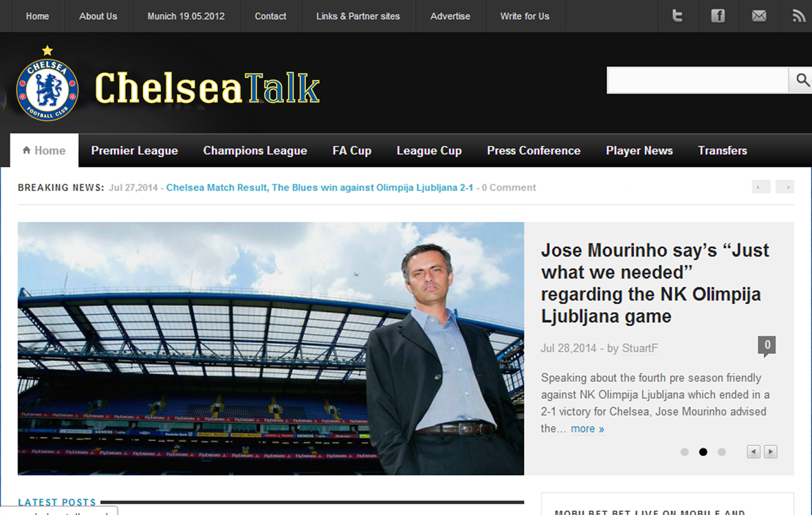This screenshot has height=515, width=812.
Task: Select the second slider dot
Action: coord(703,452)
